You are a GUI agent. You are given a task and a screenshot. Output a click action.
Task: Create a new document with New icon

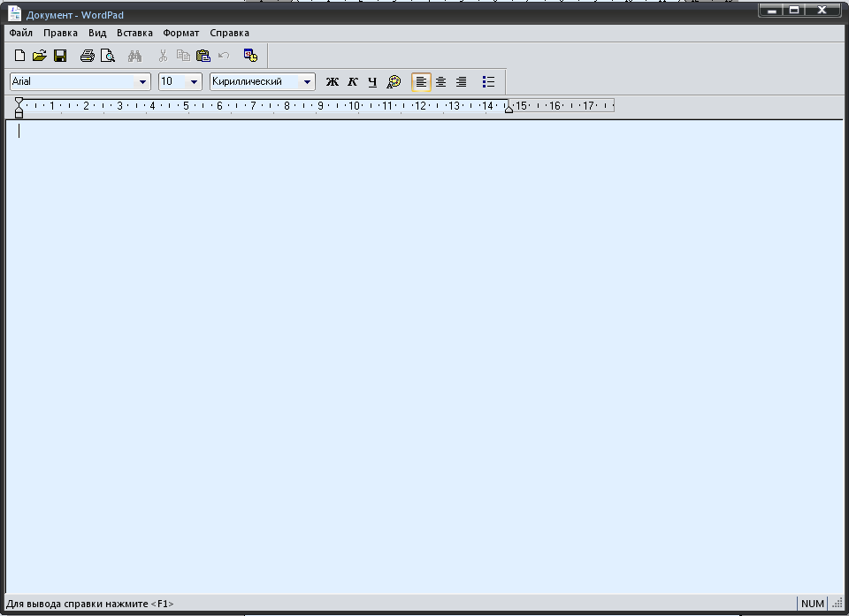19,55
